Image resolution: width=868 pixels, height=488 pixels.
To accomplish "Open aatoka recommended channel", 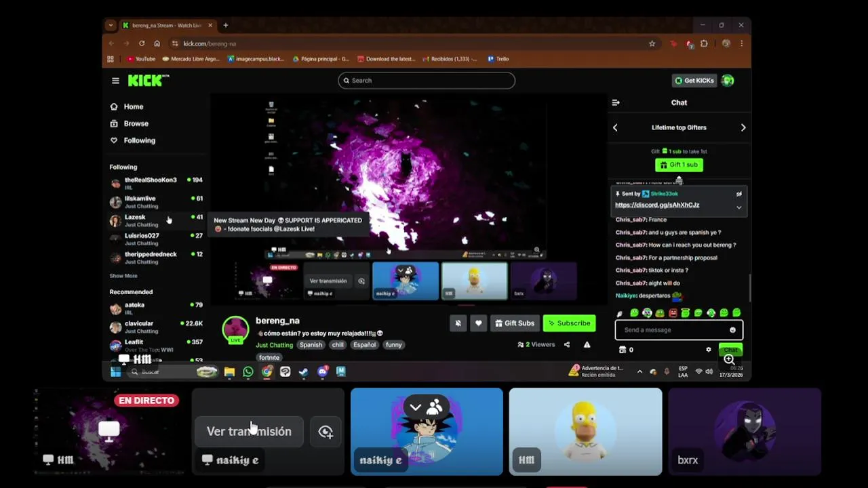I will pyautogui.click(x=156, y=308).
